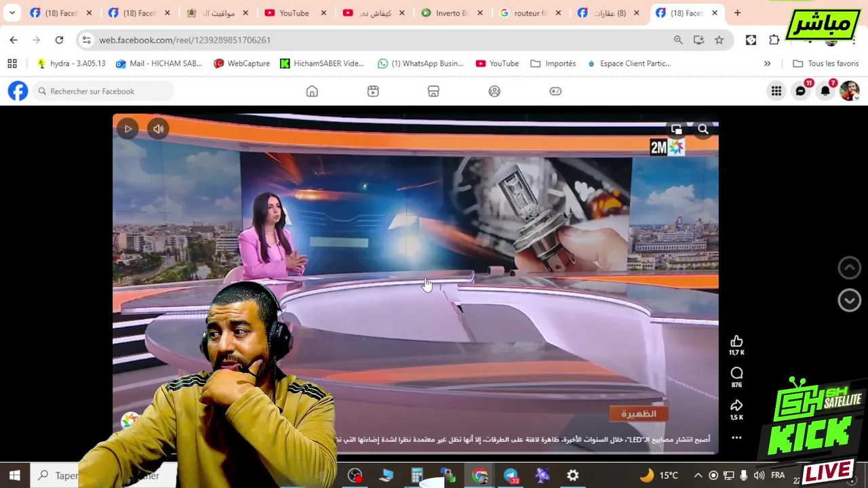Open the calculator icon in taskbar

point(417,476)
